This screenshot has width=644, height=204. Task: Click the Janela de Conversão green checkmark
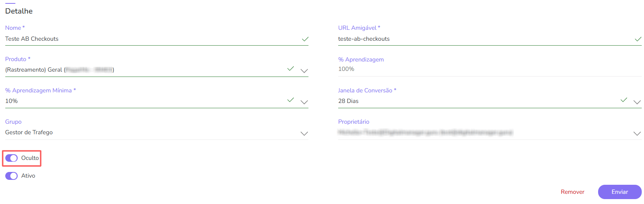click(x=624, y=100)
